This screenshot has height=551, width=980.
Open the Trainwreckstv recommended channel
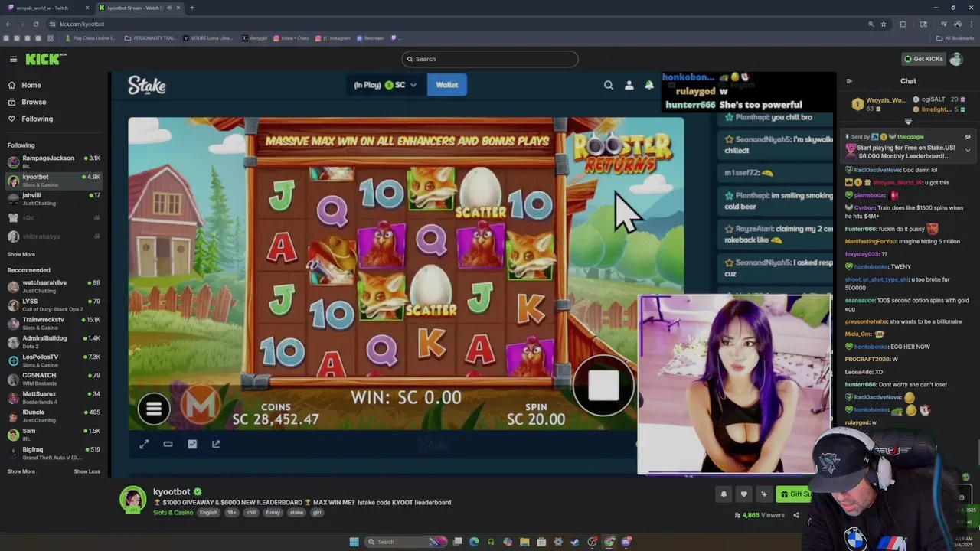tap(54, 323)
